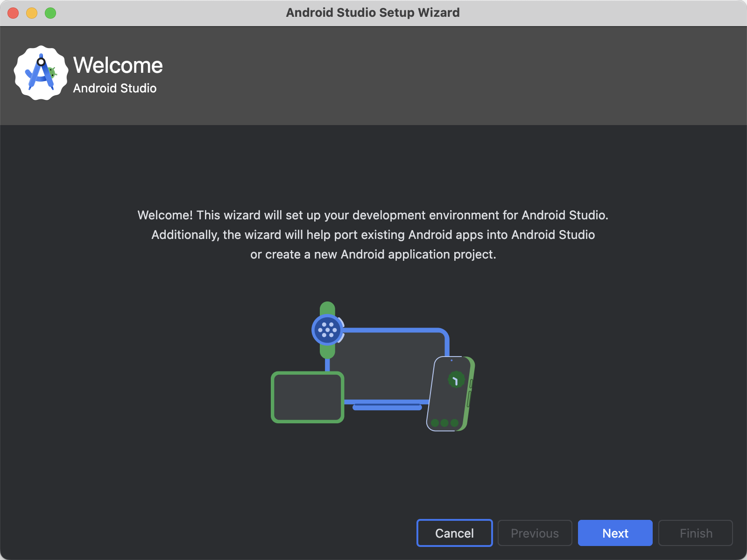Cancel the setup wizard
Screen dimensions: 747x560
[454, 533]
